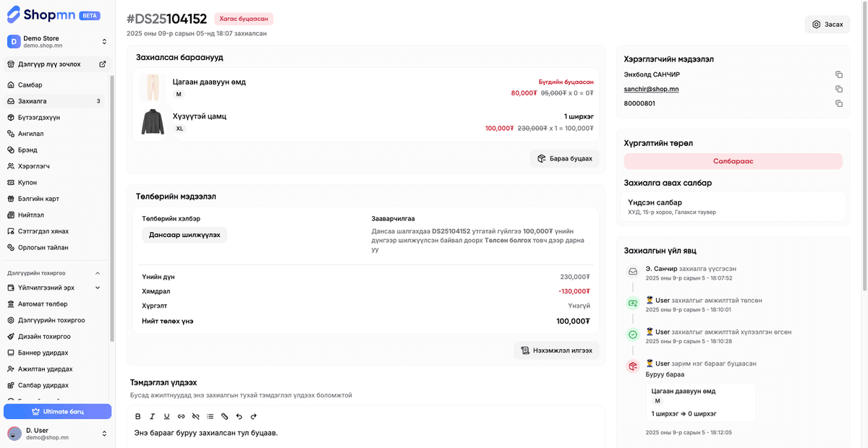Open Захиалга in the sidebar
This screenshot has height=448, width=868.
tap(56, 101)
